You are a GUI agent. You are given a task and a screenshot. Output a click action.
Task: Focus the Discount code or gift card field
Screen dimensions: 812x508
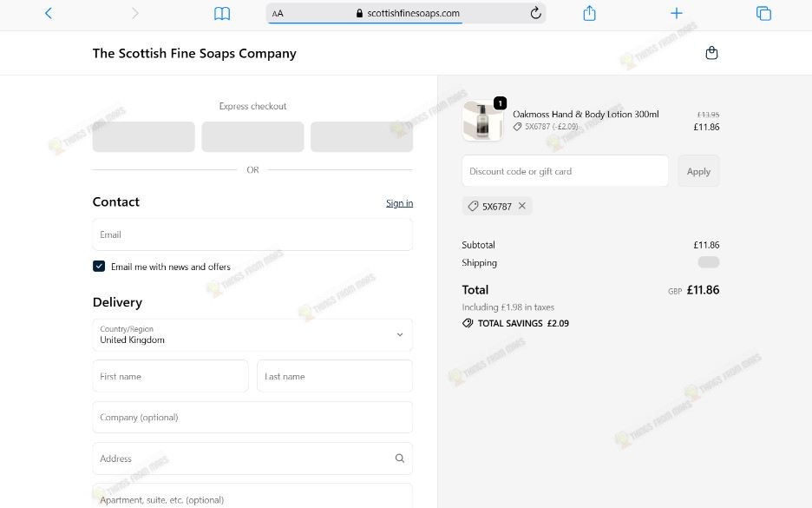coord(565,171)
